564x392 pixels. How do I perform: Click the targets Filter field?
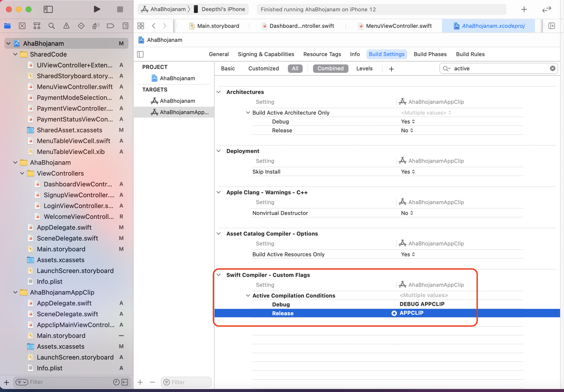(x=186, y=382)
